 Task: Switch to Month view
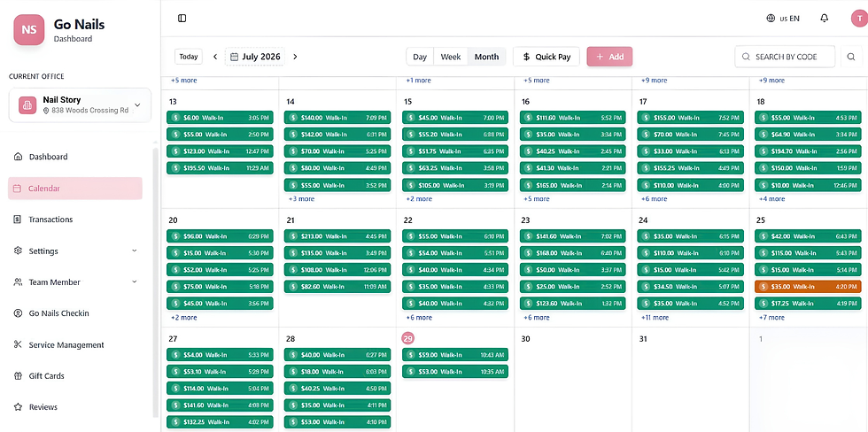[x=486, y=57]
